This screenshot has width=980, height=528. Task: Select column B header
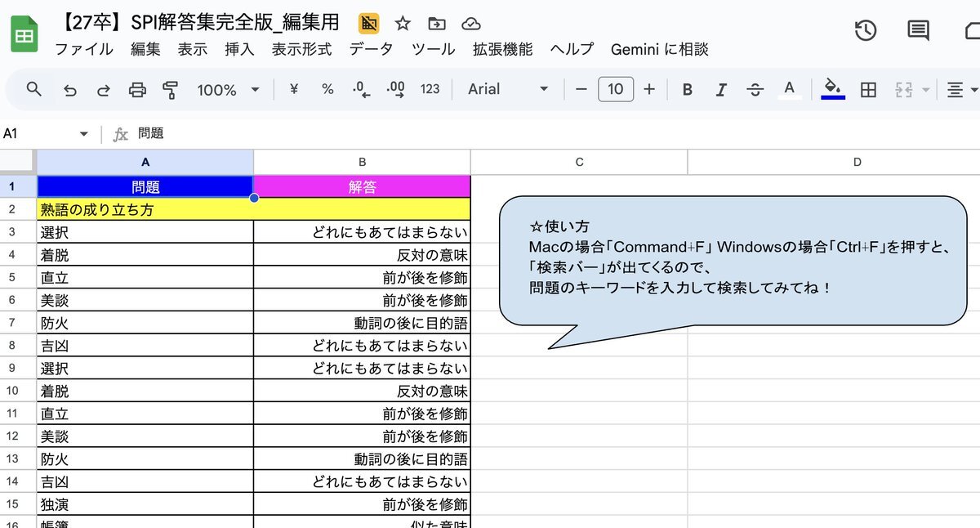tap(362, 162)
